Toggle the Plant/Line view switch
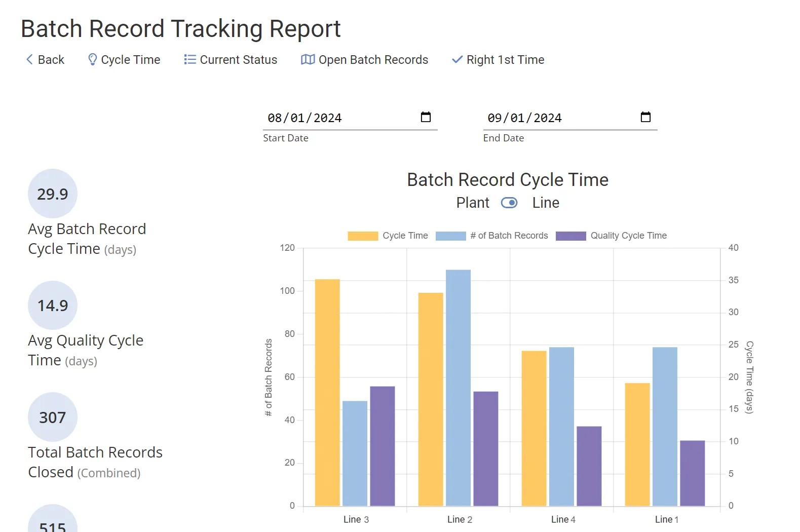Viewport: 800px width, 532px height. tap(509, 203)
